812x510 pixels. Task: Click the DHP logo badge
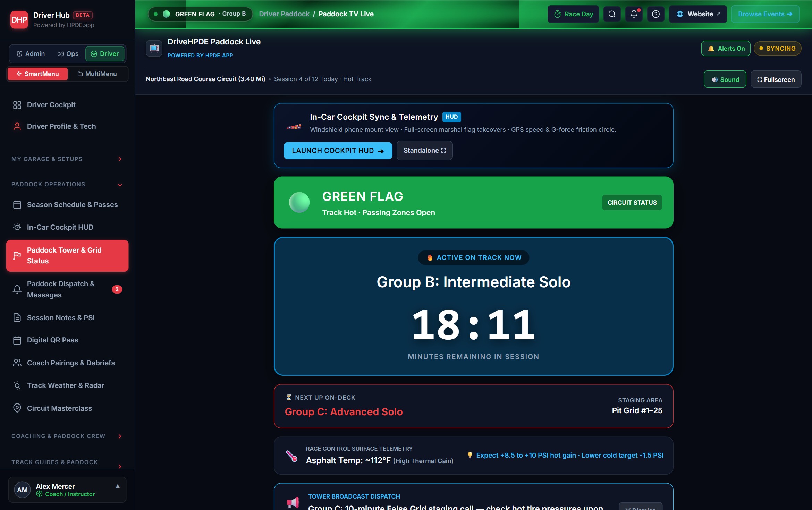(x=19, y=20)
